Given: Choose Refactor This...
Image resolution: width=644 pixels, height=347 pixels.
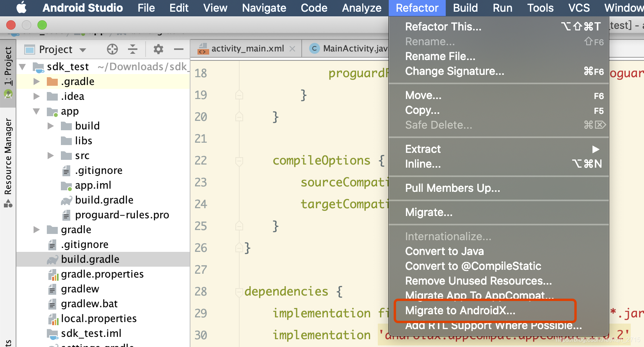Looking at the screenshot, I should 499,27.
